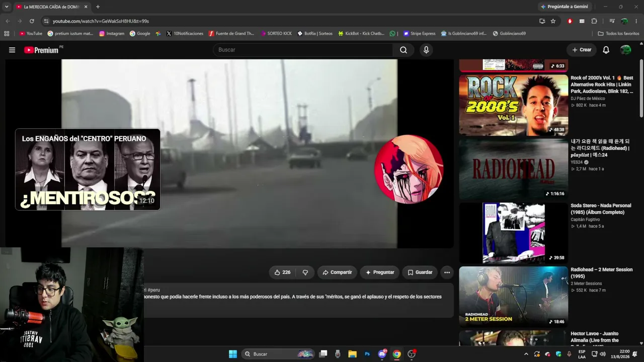Open Rock of 2000's Vol. 1 thumbnail
The height and width of the screenshot is (362, 644).
[x=513, y=105]
